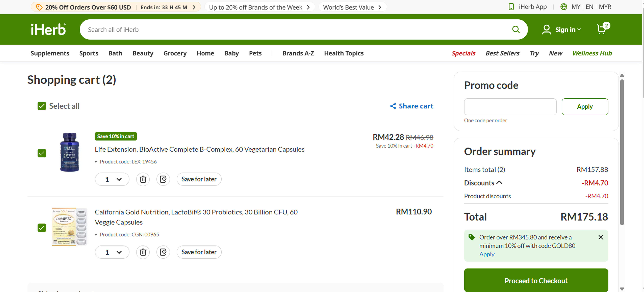Click the Life Extension bottle thumbnail
The width and height of the screenshot is (644, 292).
point(69,152)
